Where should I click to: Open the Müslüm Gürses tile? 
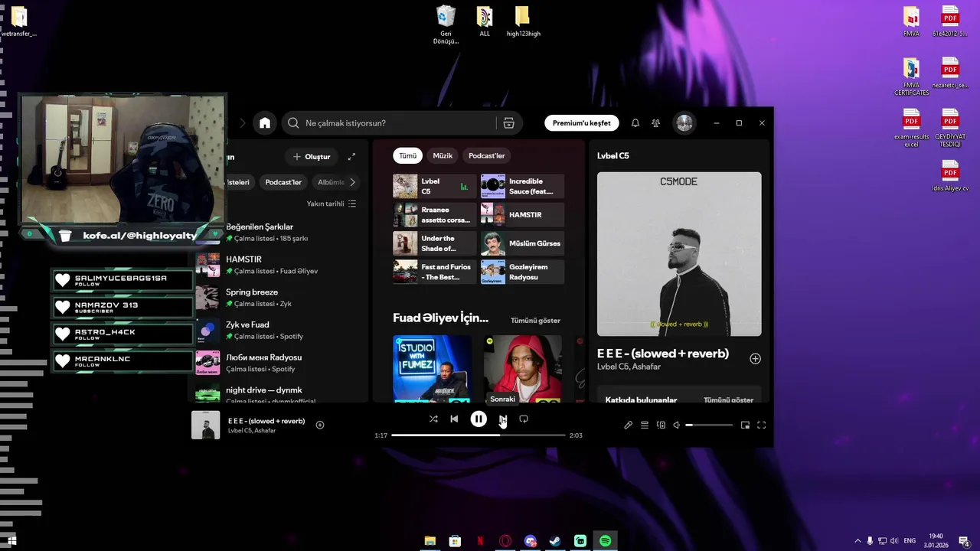[522, 243]
